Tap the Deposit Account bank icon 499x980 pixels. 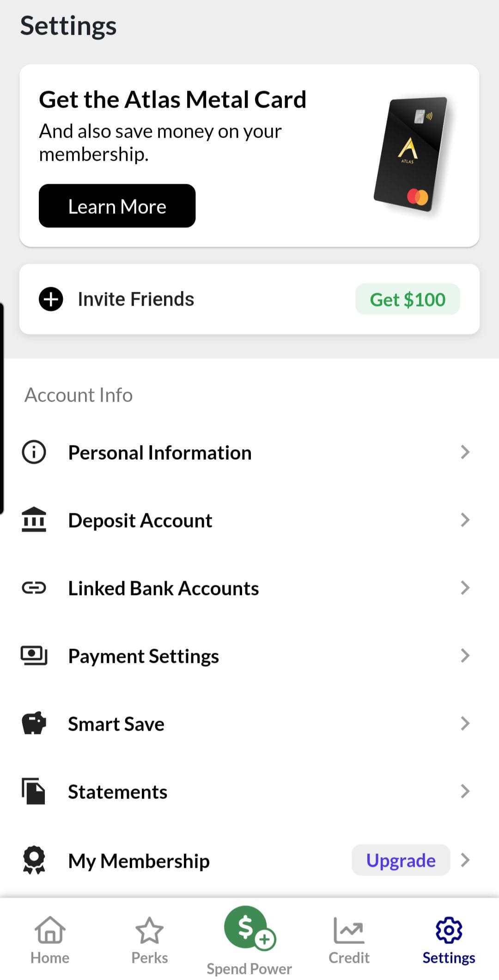(x=34, y=520)
